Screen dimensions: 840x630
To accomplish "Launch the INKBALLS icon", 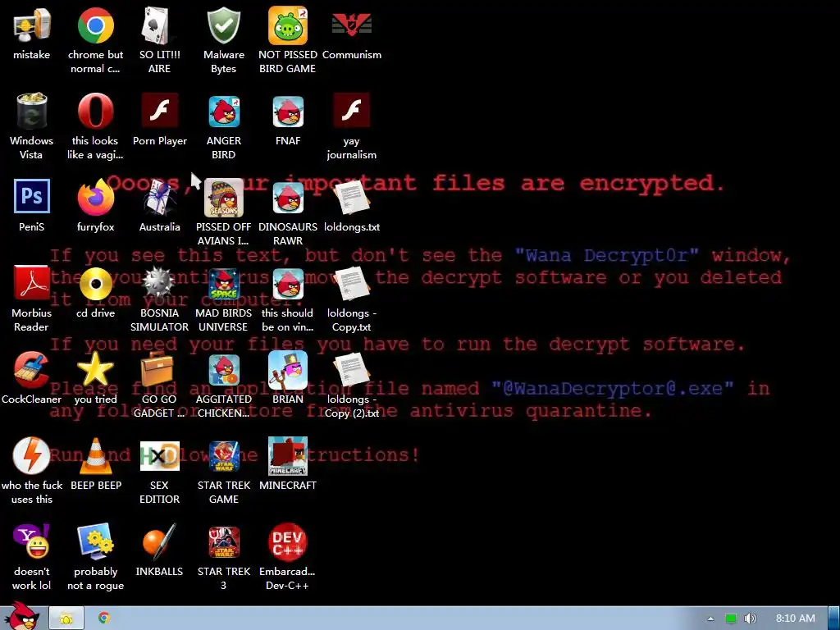I will 159,541.
